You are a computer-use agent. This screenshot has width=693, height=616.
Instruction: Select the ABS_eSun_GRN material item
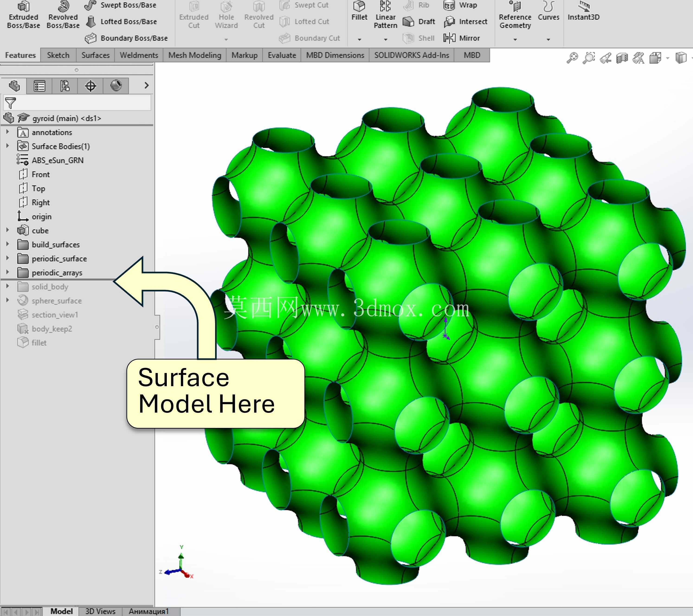coord(50,160)
